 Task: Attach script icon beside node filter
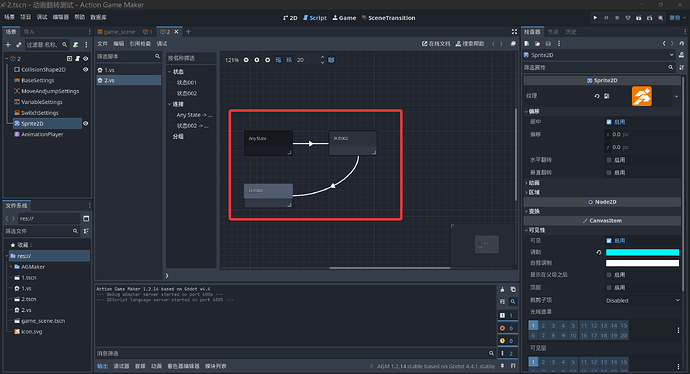[76, 44]
